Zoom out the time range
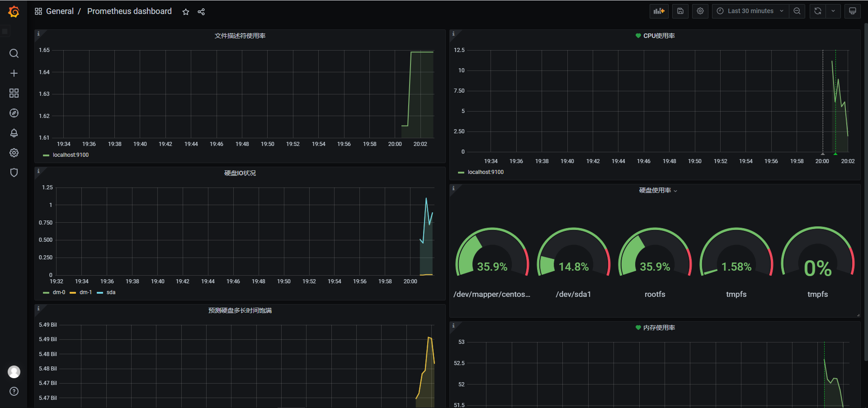This screenshot has height=408, width=868. click(x=797, y=11)
